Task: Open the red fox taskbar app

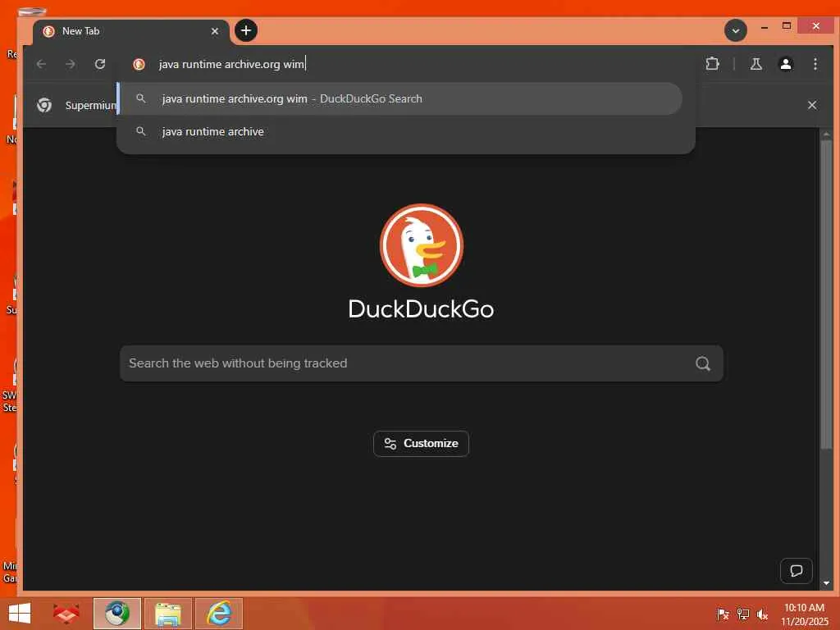Action: [x=66, y=614]
